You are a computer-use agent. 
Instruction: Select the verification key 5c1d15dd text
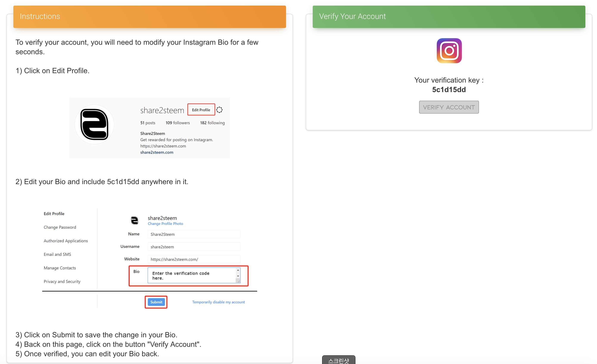(449, 89)
